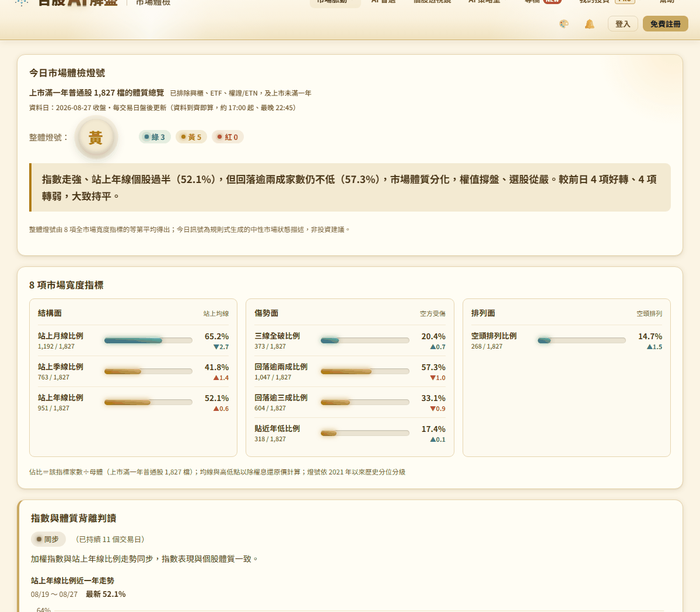Click the 回落逾三成比例 progress bar
The width and height of the screenshot is (700, 612).
[365, 402]
